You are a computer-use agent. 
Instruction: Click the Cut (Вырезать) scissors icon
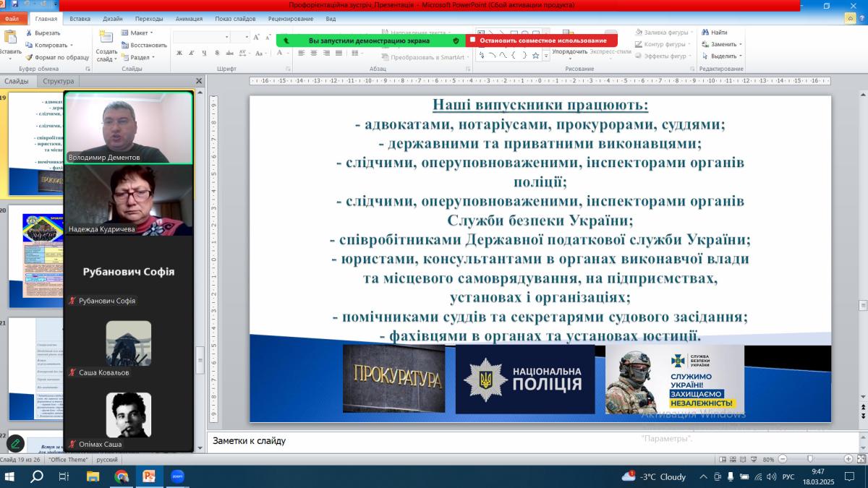point(29,33)
